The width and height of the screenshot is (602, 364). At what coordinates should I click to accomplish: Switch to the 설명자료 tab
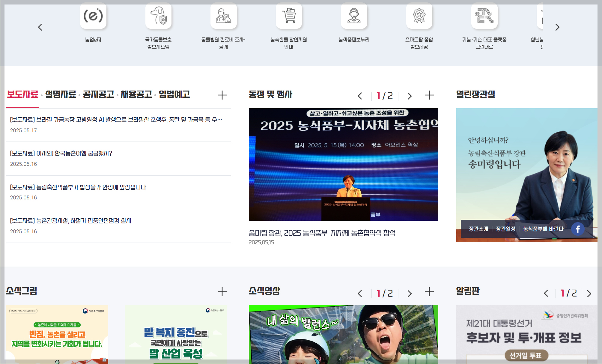(x=61, y=94)
